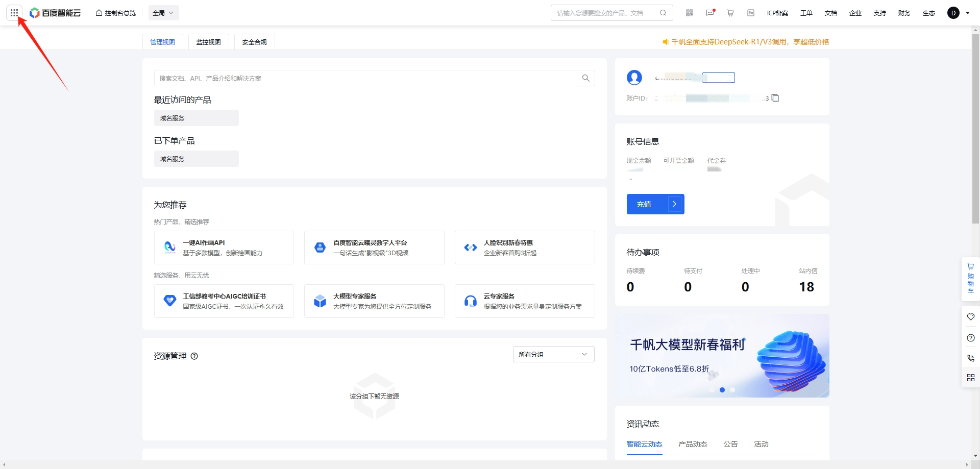The width and height of the screenshot is (980, 469).
Task: Open the 人脸识别新春特惠 card
Action: (x=525, y=248)
